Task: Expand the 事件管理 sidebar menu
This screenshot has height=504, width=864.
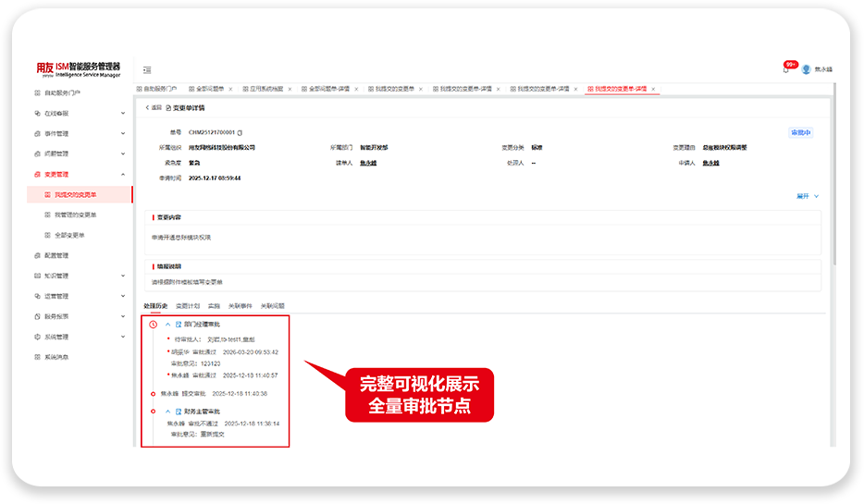Action: coord(123,133)
